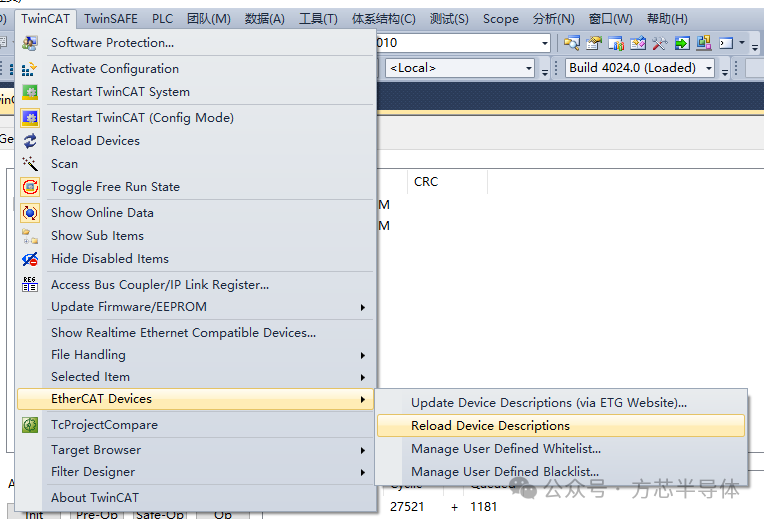Viewport: 764px width, 519px height.
Task: Open the 工具(T) menu
Action: click(x=318, y=19)
